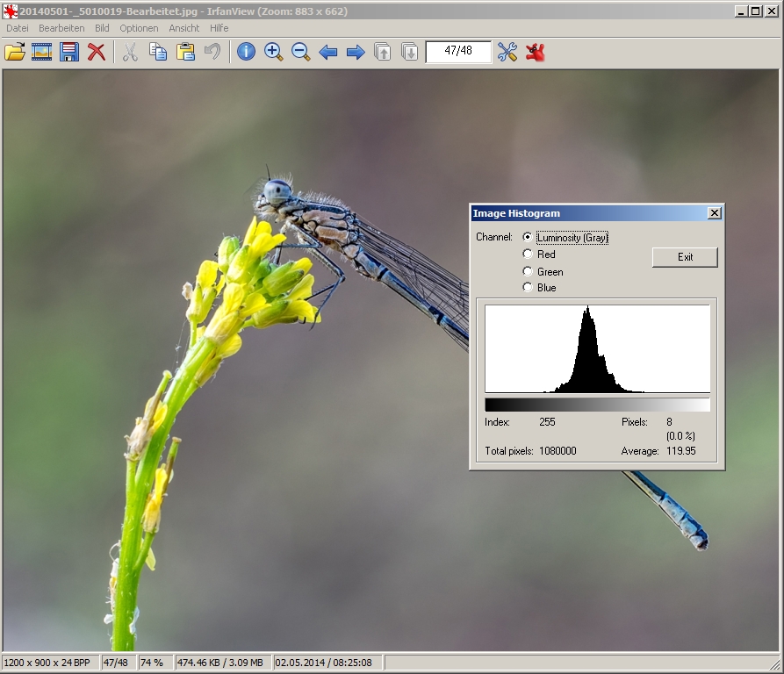Click the 47/48 image counter field
This screenshot has height=674, width=784.
[x=458, y=51]
